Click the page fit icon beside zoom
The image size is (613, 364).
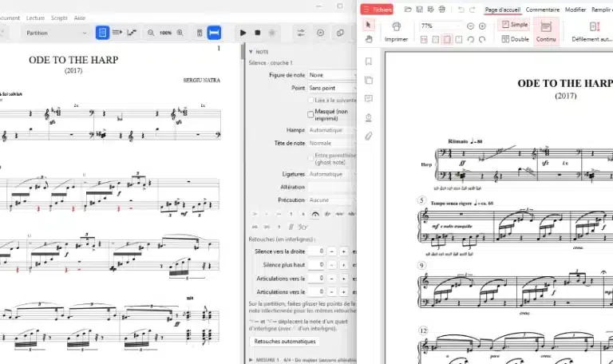tap(200, 33)
